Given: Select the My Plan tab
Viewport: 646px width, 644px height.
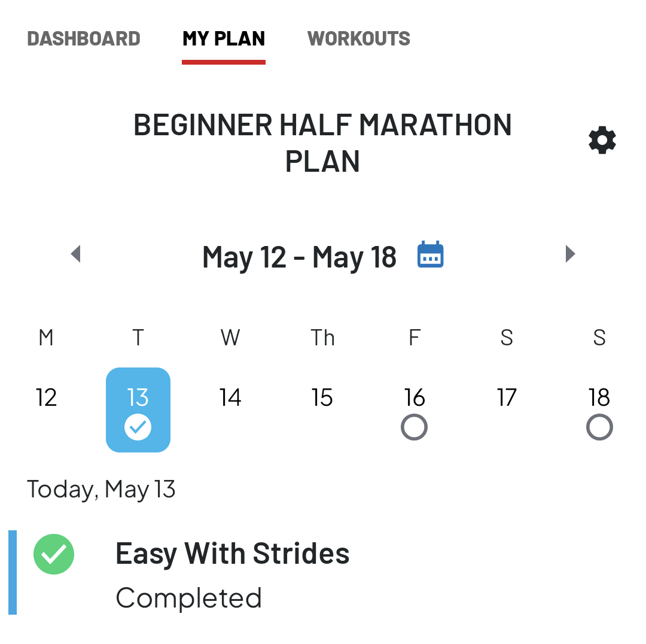Looking at the screenshot, I should [x=224, y=39].
